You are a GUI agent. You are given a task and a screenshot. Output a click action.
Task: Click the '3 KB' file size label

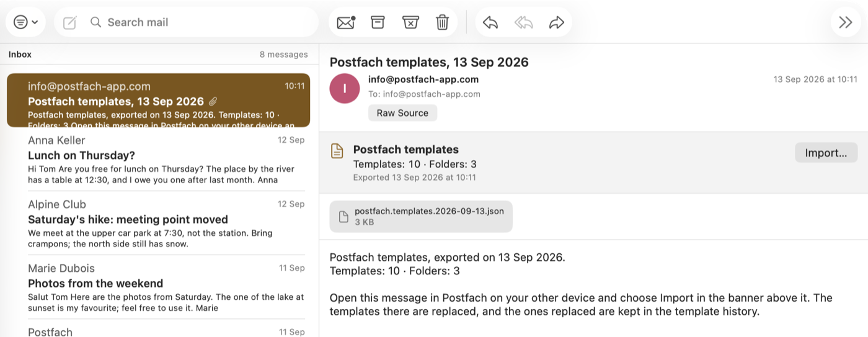364,222
